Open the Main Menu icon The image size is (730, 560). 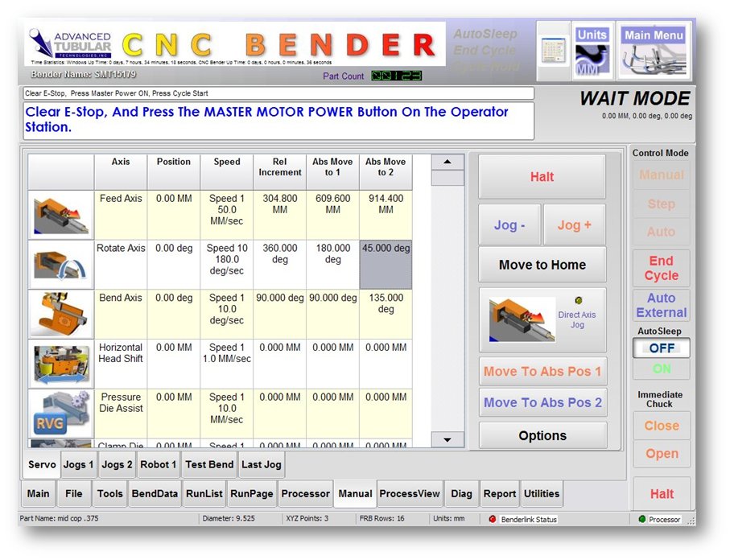(654, 51)
